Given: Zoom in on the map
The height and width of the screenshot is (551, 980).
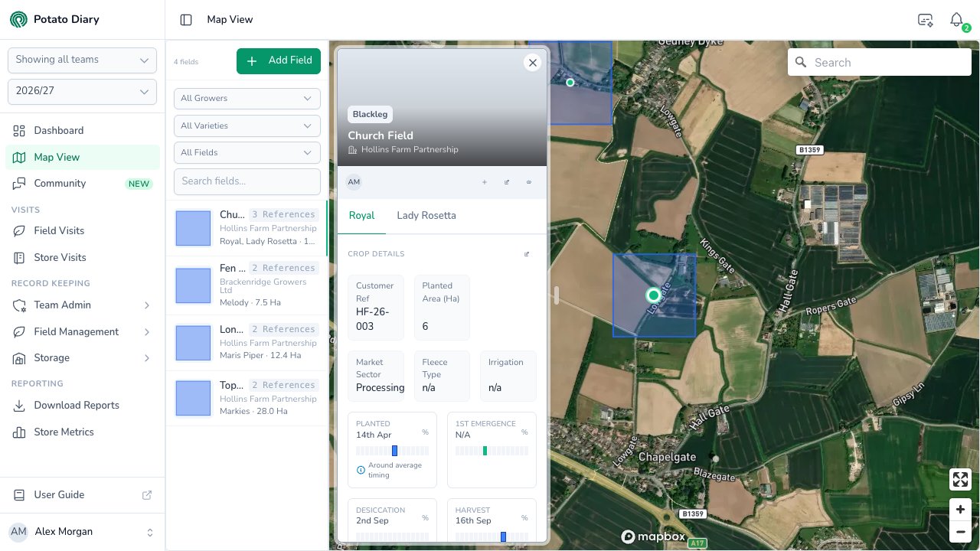Looking at the screenshot, I should (x=960, y=510).
